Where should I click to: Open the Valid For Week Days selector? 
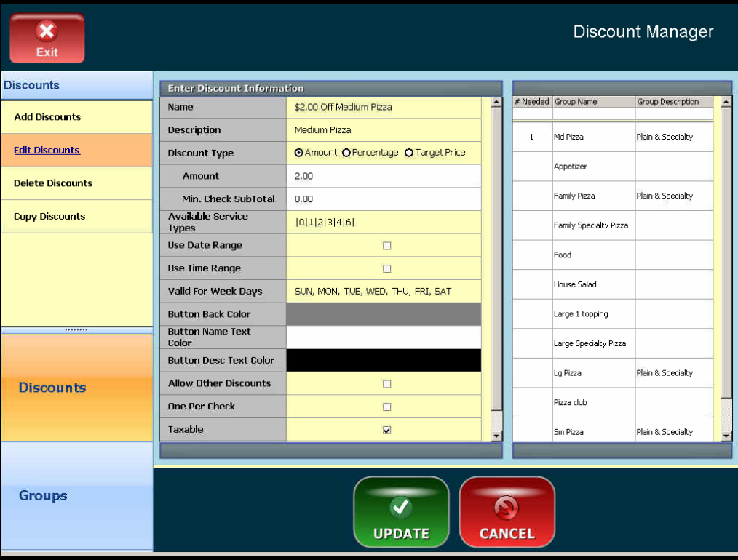point(383,292)
